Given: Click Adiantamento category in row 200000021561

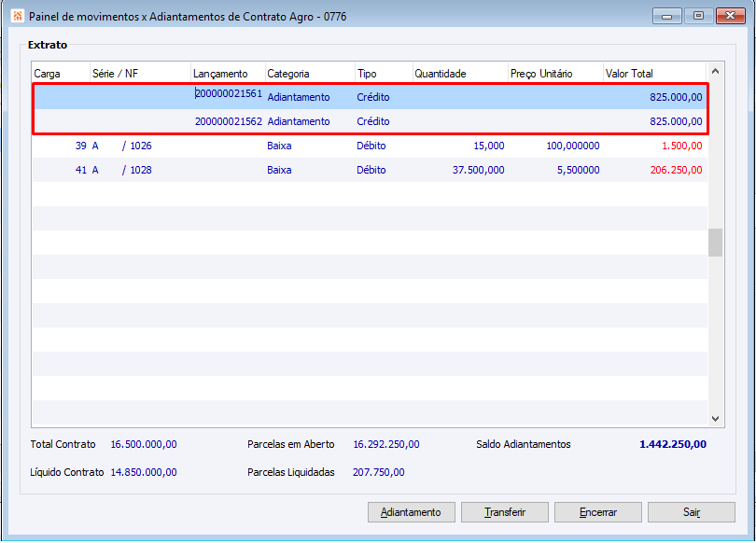Looking at the screenshot, I should tap(299, 97).
